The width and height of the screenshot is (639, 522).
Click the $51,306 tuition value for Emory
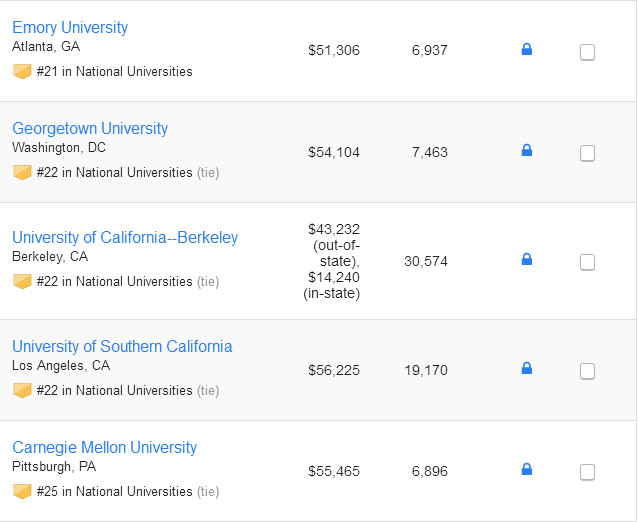click(x=334, y=50)
